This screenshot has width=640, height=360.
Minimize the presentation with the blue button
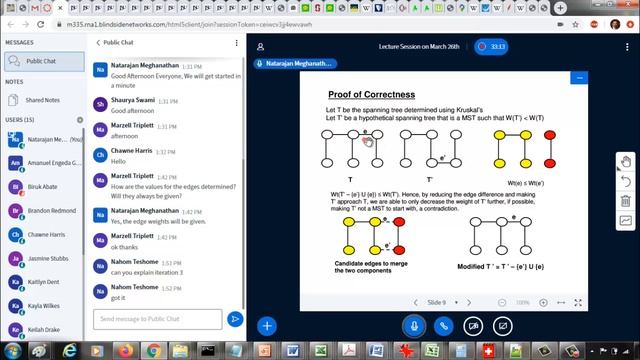coord(579,78)
